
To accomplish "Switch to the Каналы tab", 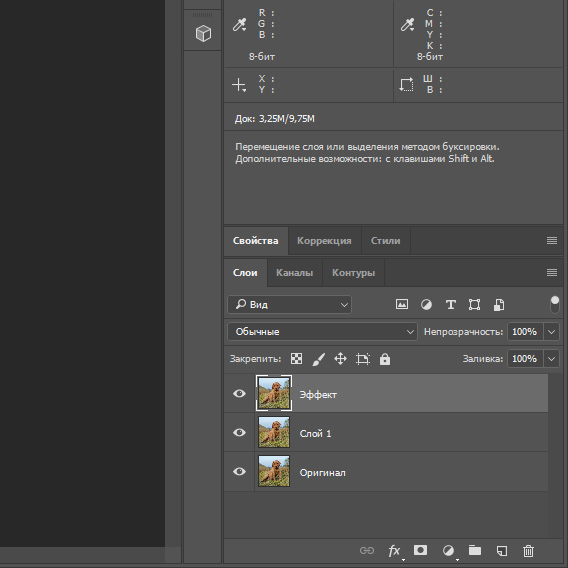I will pos(295,273).
